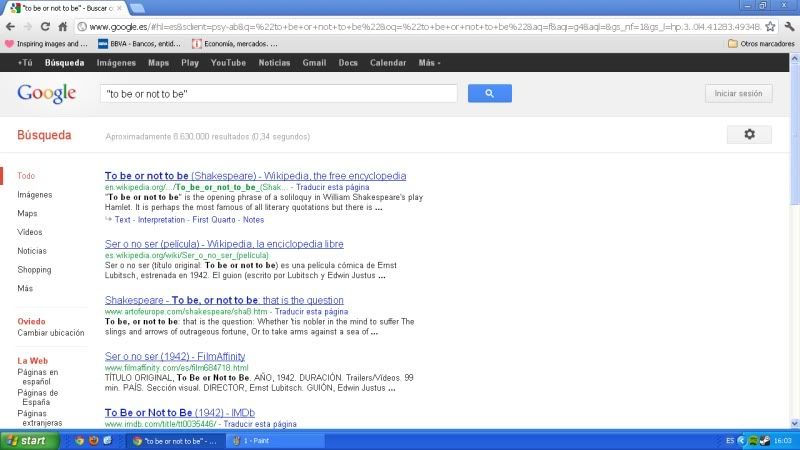
Task: Open the BBVA bookmark
Action: 139,44
